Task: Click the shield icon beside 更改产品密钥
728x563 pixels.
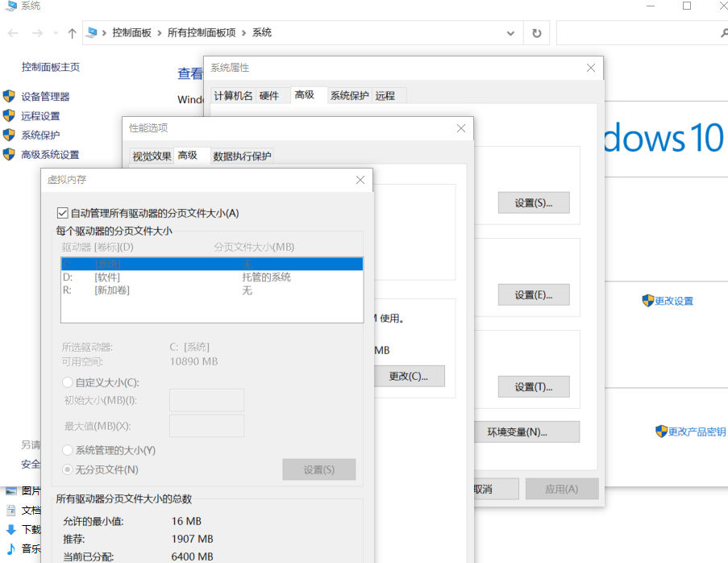Action: 661,432
